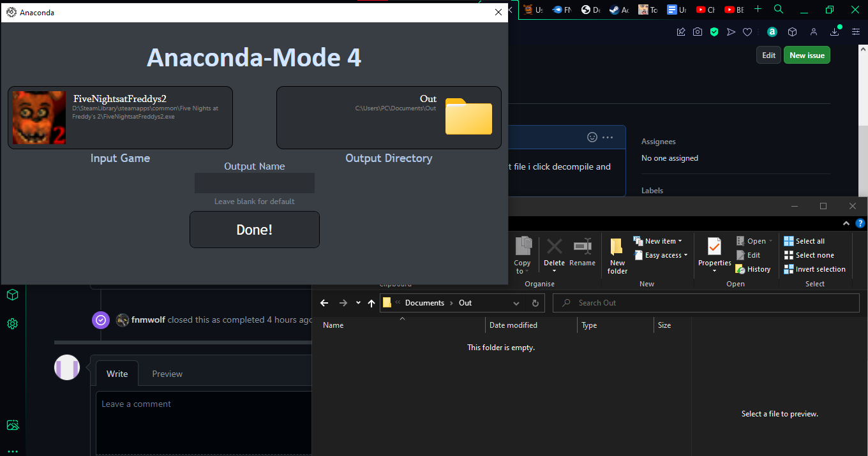Image resolution: width=868 pixels, height=456 pixels.
Task: Open the gear settings icon in left sidebar
Action: tap(12, 323)
